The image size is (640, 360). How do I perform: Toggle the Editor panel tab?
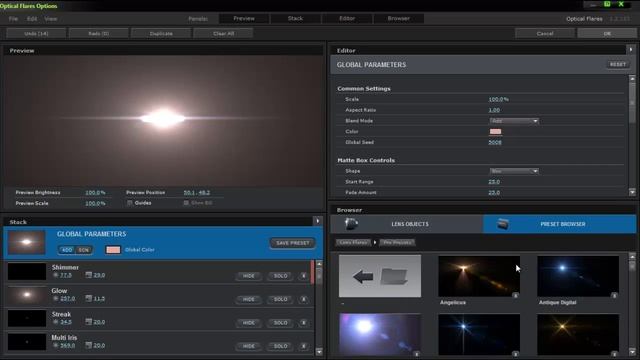coord(347,18)
